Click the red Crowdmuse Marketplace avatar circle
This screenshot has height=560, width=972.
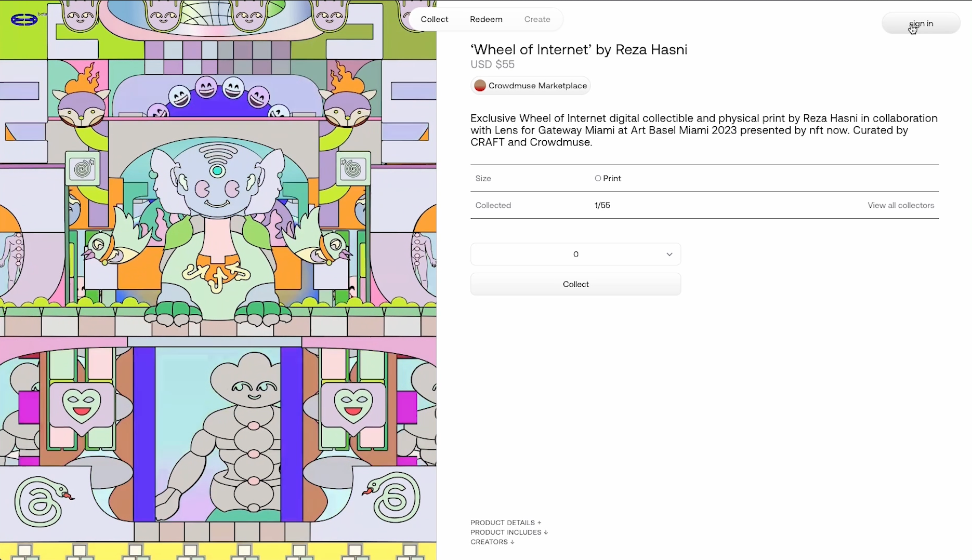pyautogui.click(x=480, y=86)
